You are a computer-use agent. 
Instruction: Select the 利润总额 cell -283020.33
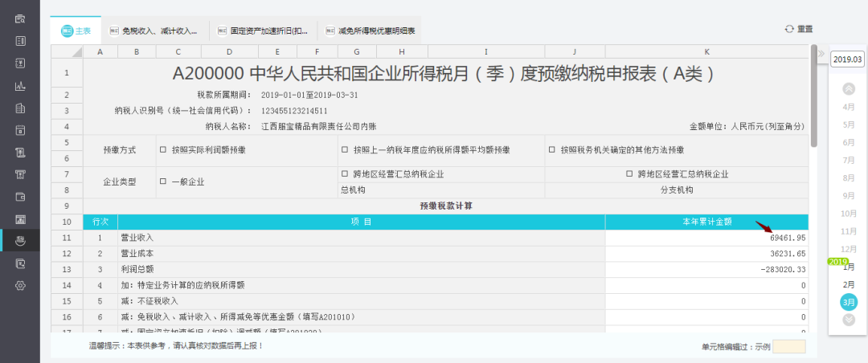pos(707,270)
